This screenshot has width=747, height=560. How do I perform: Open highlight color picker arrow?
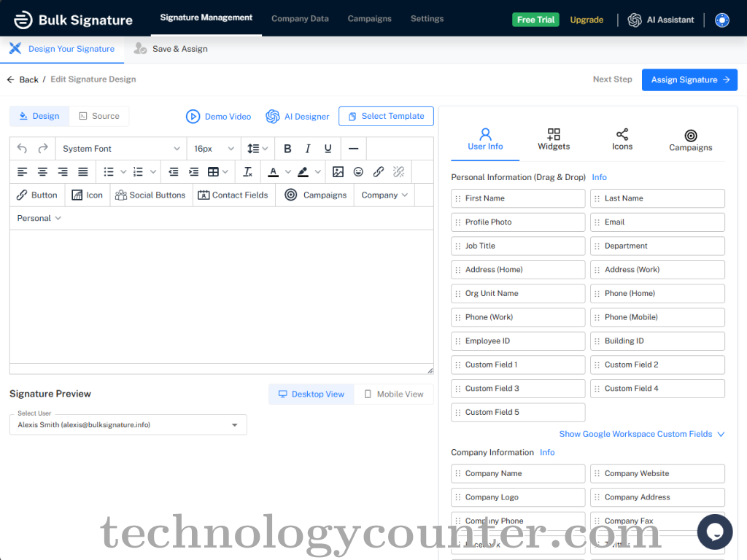click(x=318, y=172)
